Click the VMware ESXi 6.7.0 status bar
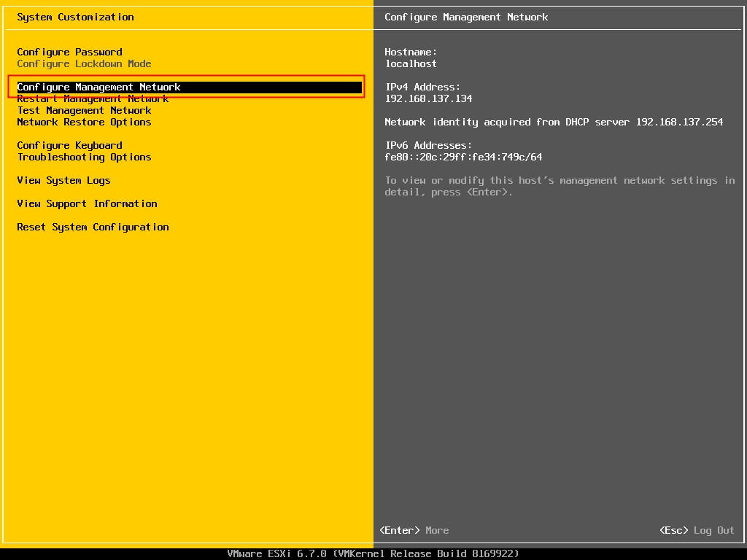747x560 pixels. [373, 553]
